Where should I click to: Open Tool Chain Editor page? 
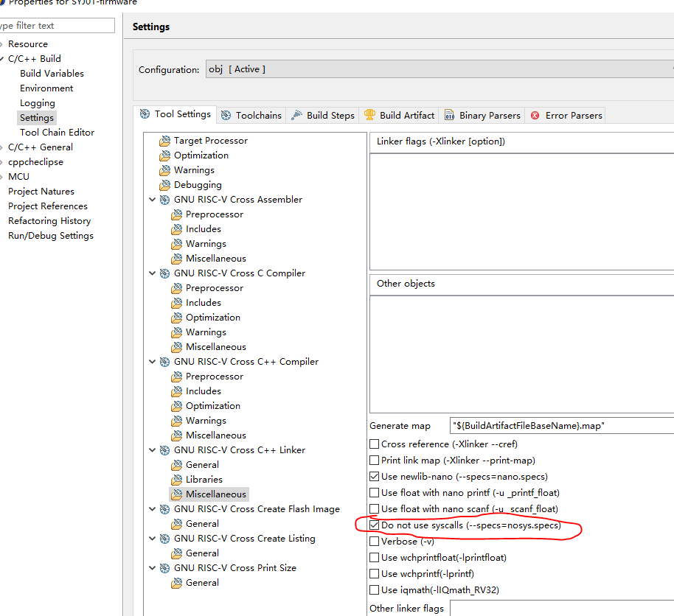click(58, 133)
